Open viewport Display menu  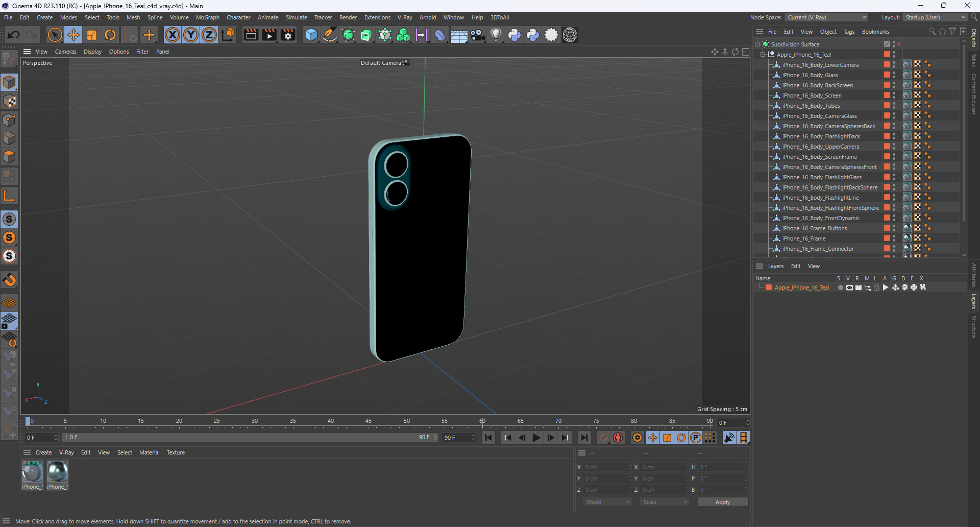[92, 52]
